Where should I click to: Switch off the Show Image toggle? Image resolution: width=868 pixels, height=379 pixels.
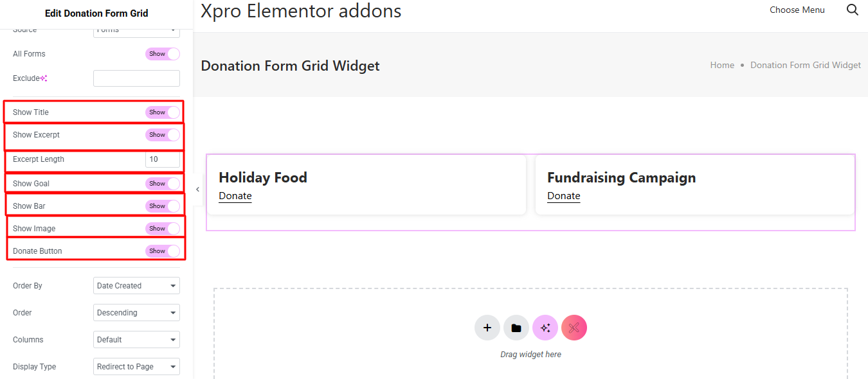[162, 229]
